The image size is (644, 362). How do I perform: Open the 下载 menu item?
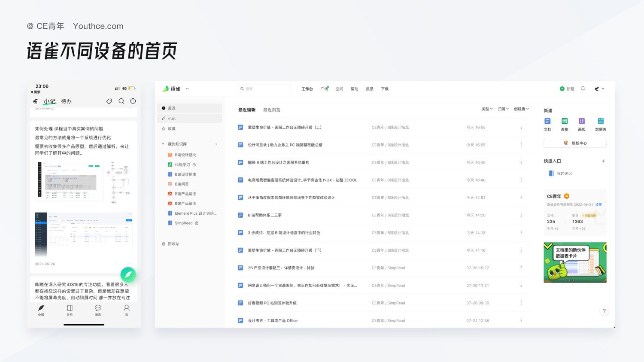[x=385, y=89]
